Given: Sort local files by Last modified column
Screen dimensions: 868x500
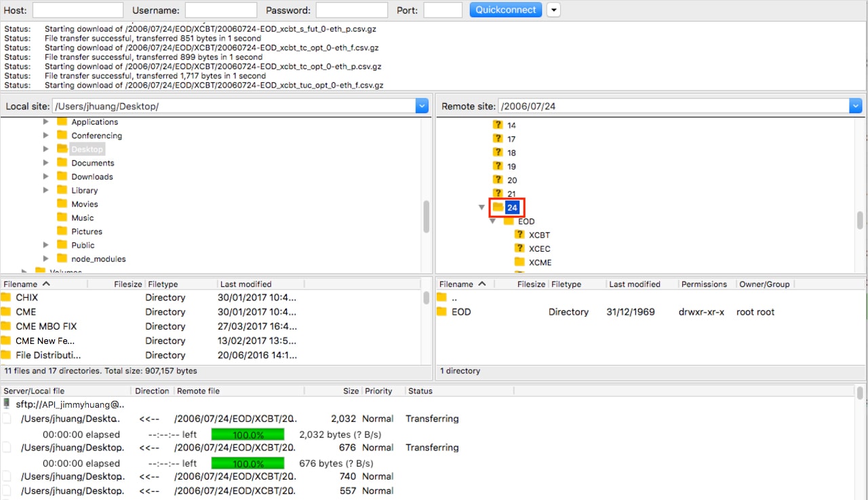Looking at the screenshot, I should click(245, 284).
